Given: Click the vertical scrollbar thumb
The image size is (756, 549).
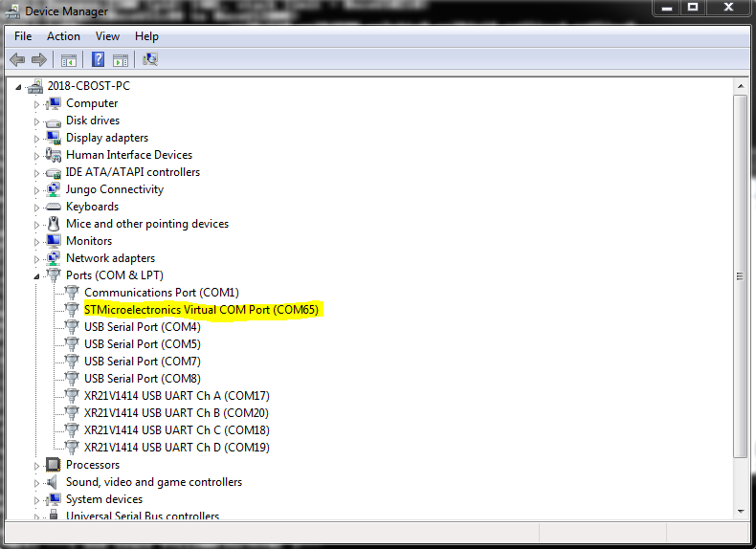Looking at the screenshot, I should (740, 276).
